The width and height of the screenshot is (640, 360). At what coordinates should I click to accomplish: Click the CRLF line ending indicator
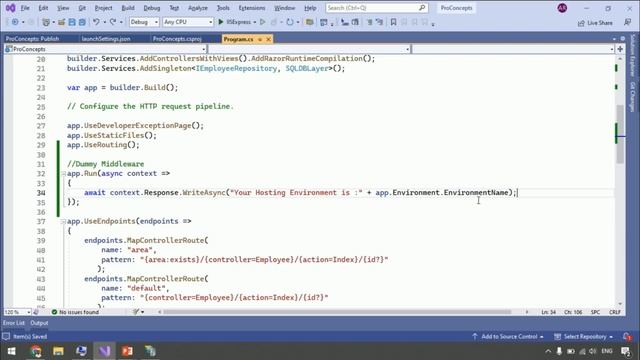615,312
